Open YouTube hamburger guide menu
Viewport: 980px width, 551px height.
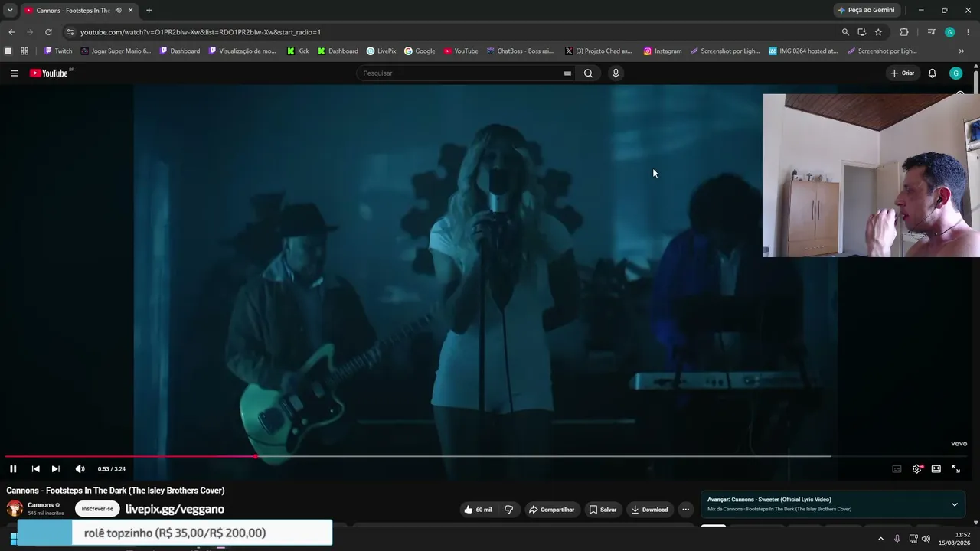14,73
